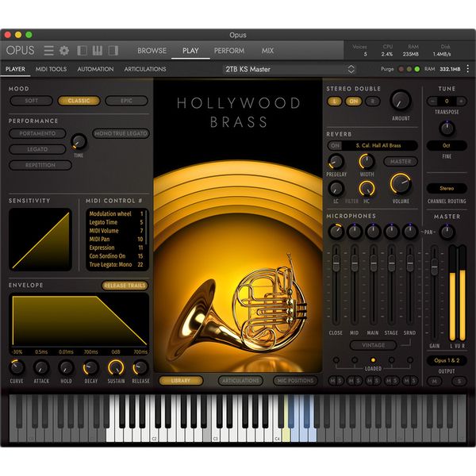Toggle the virtual keyboard icon
This screenshot has height=476, width=476.
click(98, 51)
